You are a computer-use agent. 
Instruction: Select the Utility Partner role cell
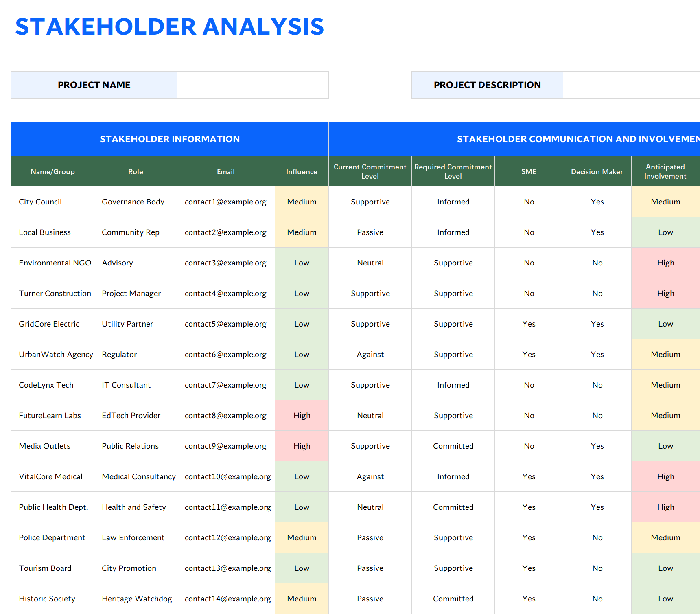(x=136, y=324)
